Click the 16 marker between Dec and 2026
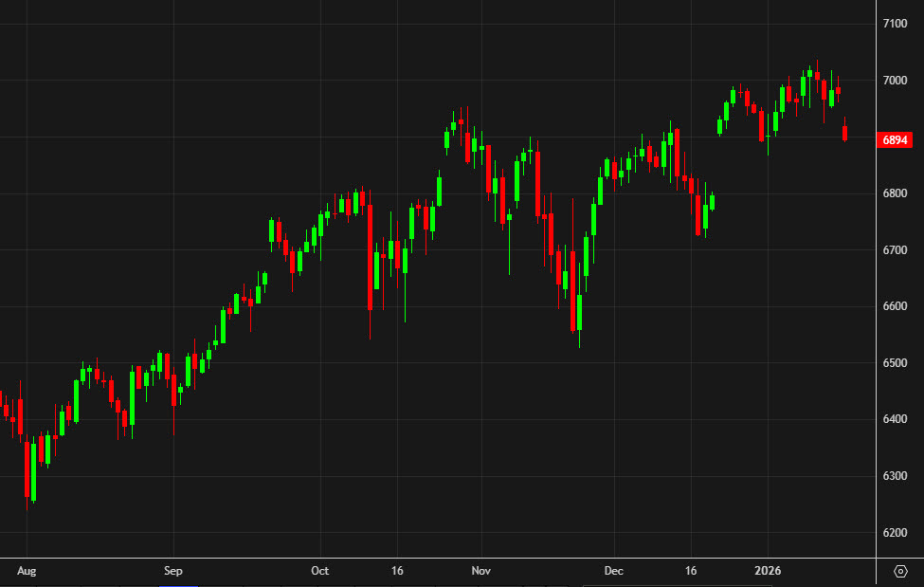Screen dimensions: 924x587 pyautogui.click(x=692, y=571)
